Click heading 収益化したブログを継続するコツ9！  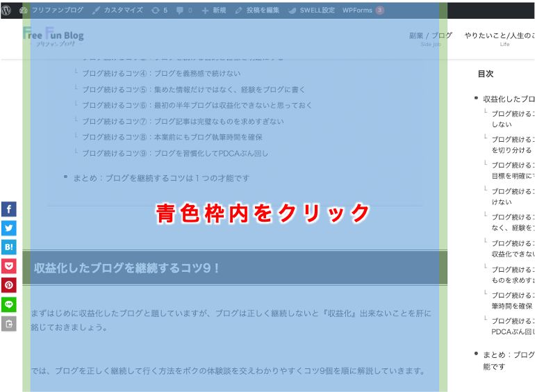[x=126, y=268]
